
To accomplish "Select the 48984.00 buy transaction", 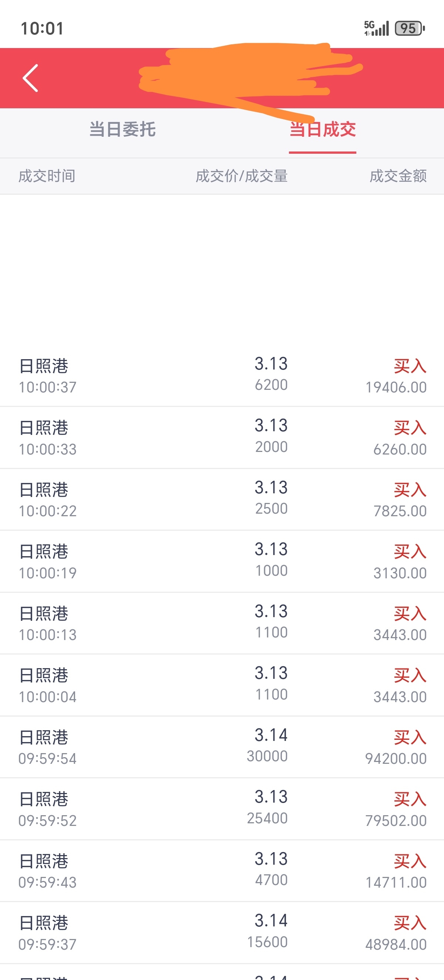I will pos(222,933).
